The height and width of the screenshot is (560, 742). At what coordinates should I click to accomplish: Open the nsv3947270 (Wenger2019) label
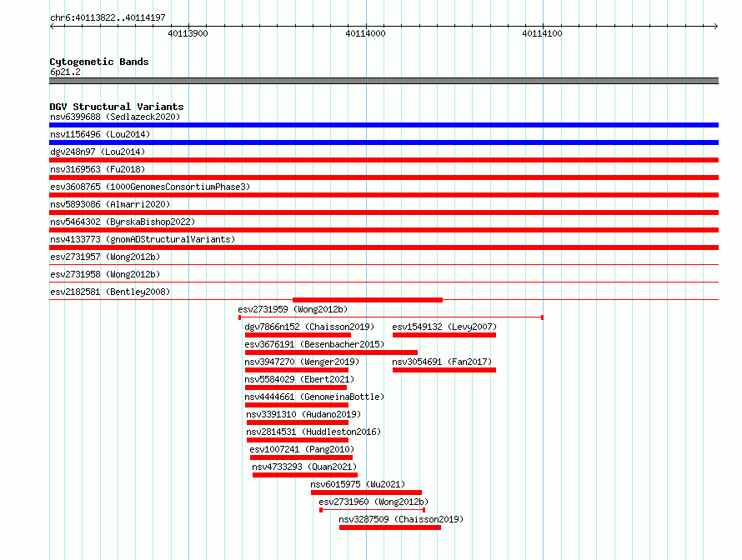point(302,362)
